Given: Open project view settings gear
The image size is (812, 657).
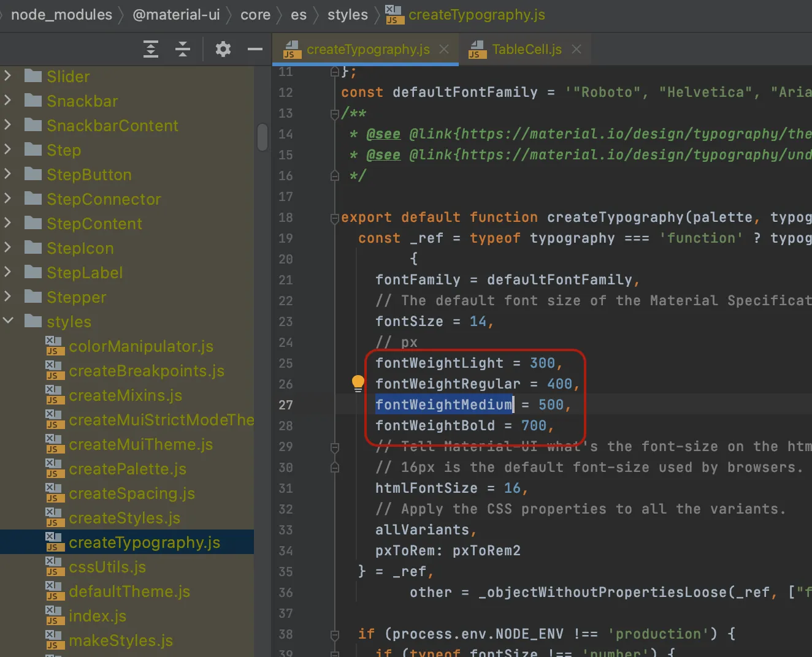Looking at the screenshot, I should click(x=223, y=49).
